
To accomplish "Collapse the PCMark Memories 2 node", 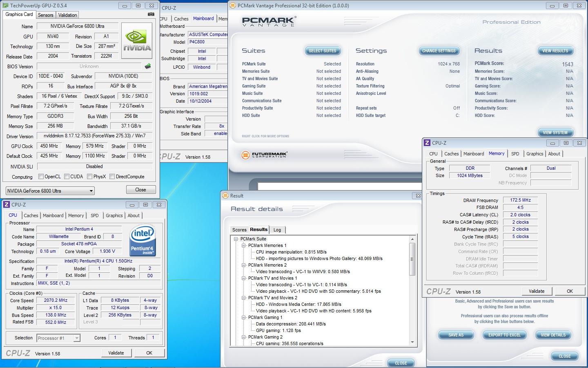I will pyautogui.click(x=244, y=265).
